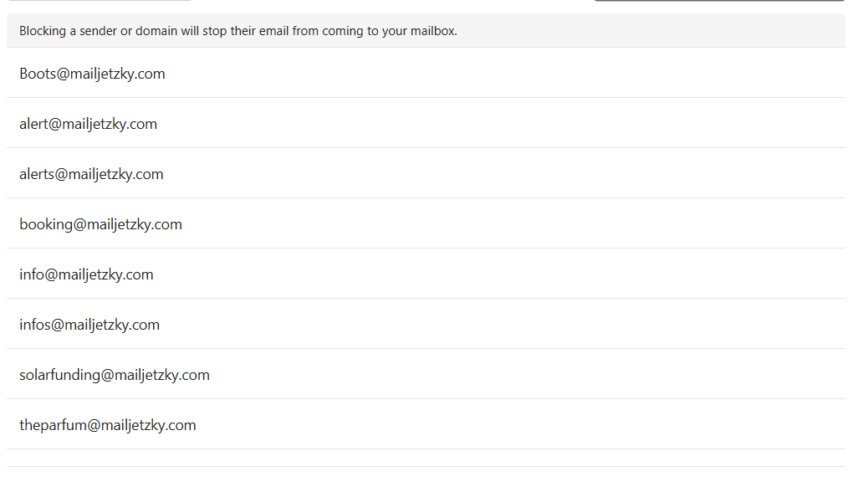
Task: Choose alerts@mailjetzky.com in blocked list
Action: point(91,174)
